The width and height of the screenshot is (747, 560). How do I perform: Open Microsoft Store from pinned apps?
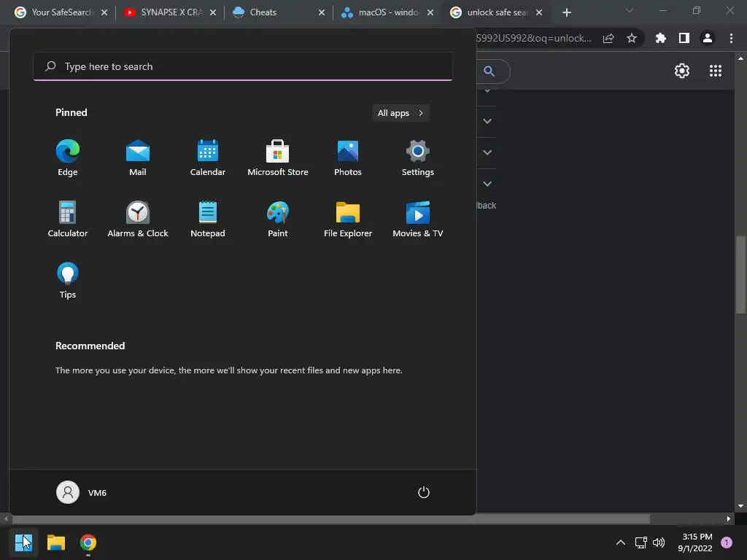point(278,158)
